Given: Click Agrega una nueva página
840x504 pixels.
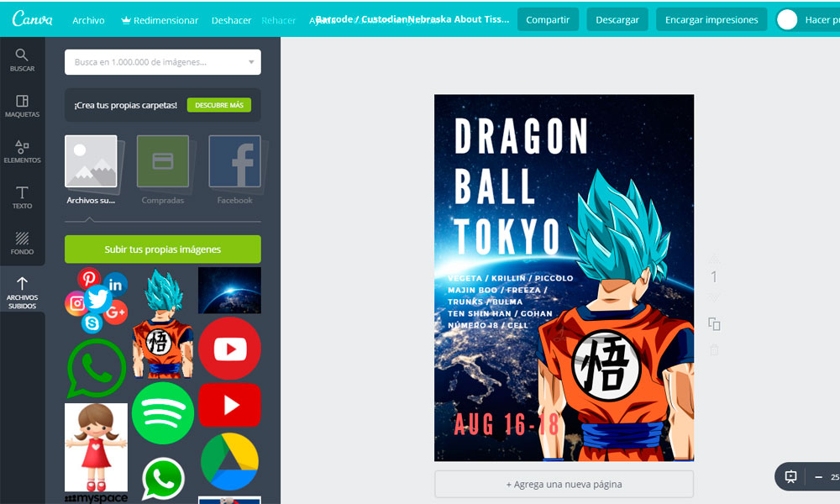Looking at the screenshot, I should pyautogui.click(x=564, y=484).
